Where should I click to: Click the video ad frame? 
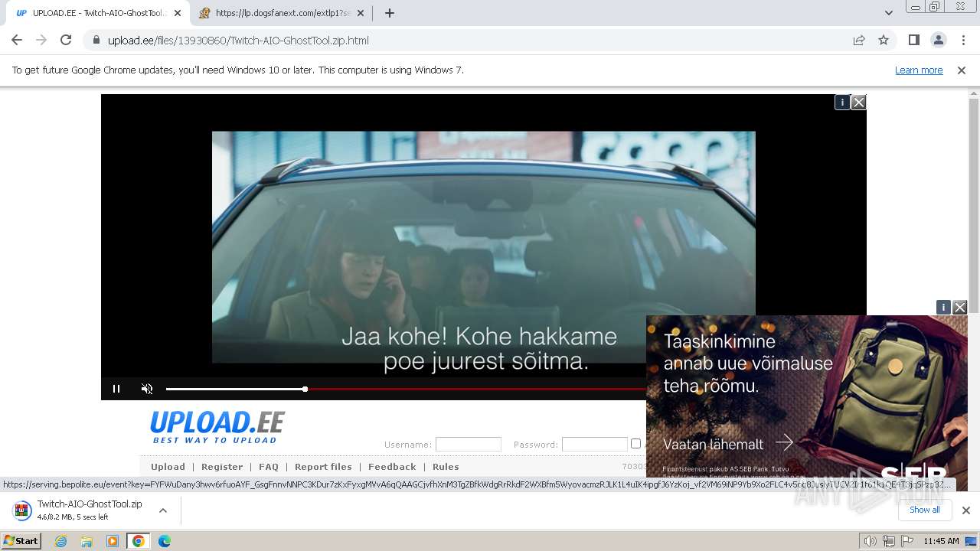[x=483, y=246]
